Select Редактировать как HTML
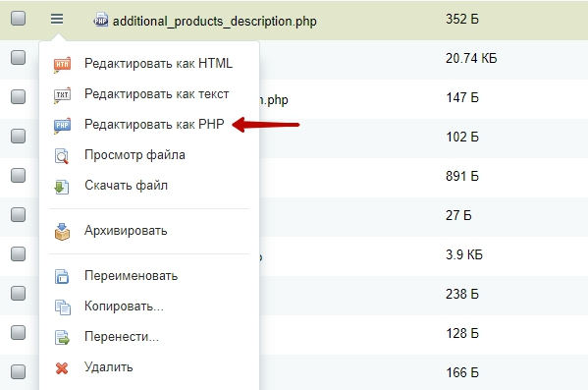 158,64
